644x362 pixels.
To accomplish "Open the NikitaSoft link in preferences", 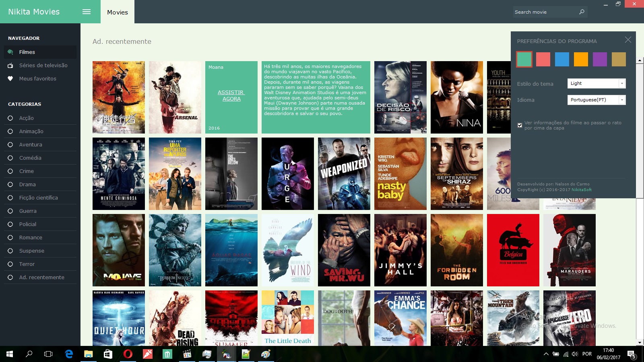I will (x=582, y=189).
